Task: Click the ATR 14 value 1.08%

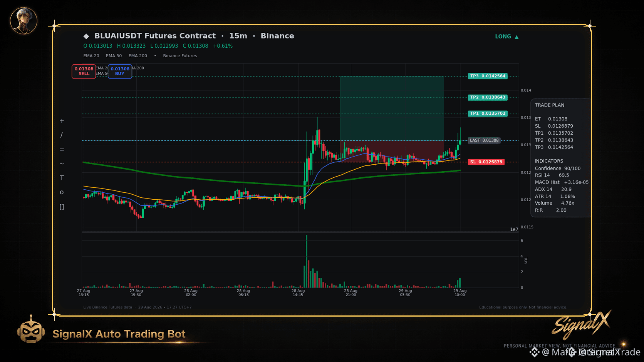Action: coord(567,197)
